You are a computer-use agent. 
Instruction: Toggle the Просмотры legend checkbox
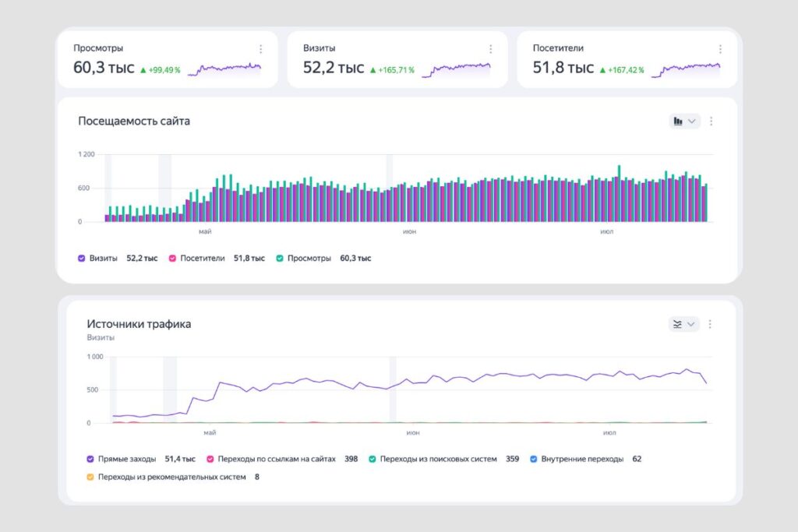[x=280, y=259]
